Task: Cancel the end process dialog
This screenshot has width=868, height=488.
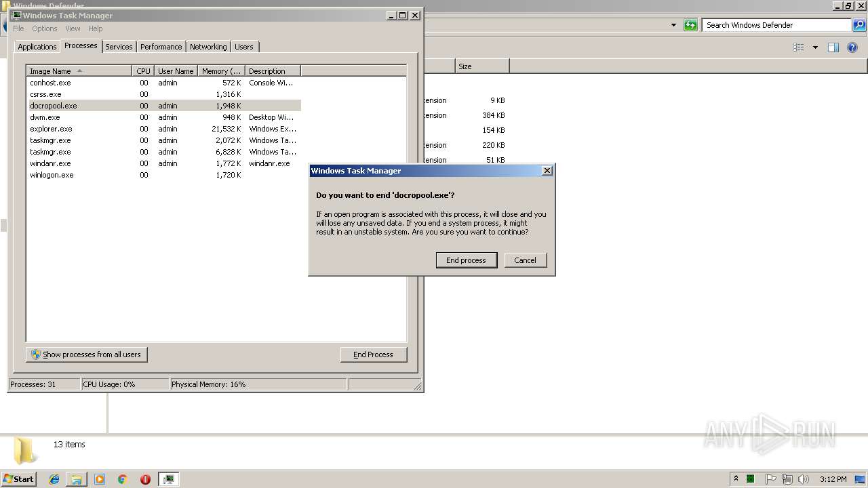Action: [525, 260]
